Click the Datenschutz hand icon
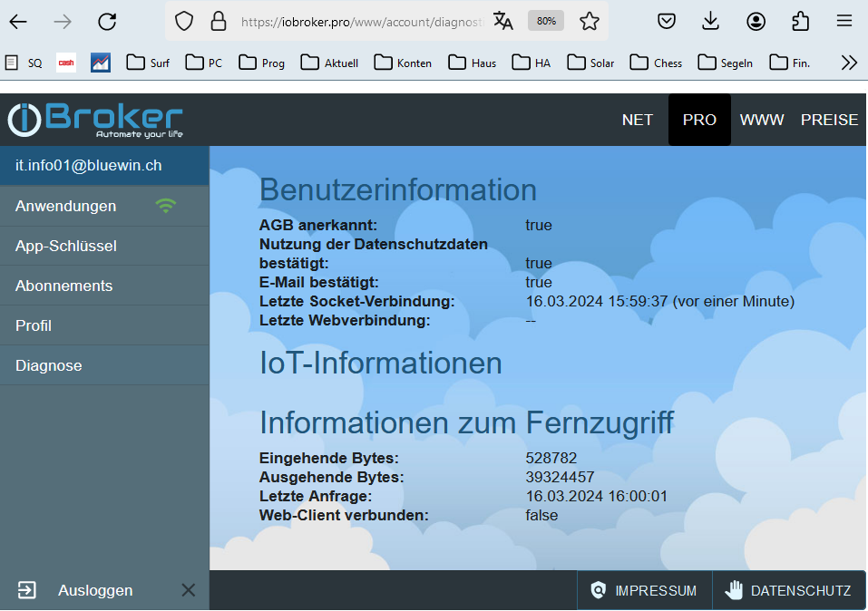 tap(734, 590)
